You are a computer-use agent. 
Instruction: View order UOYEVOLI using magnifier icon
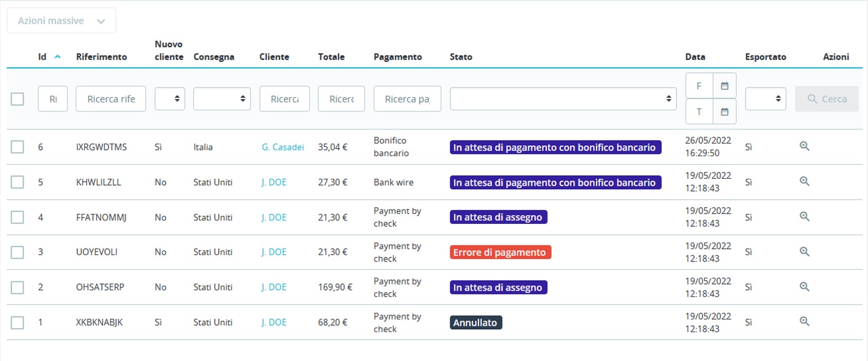click(804, 252)
